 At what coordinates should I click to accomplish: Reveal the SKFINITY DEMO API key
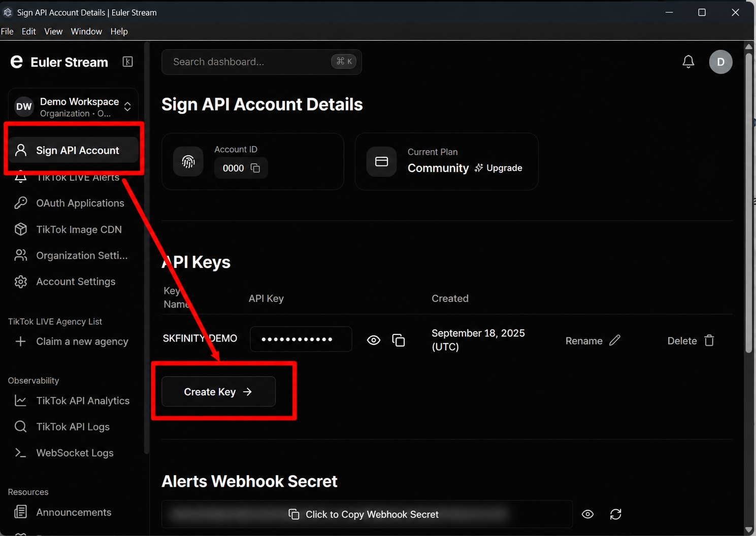374,340
